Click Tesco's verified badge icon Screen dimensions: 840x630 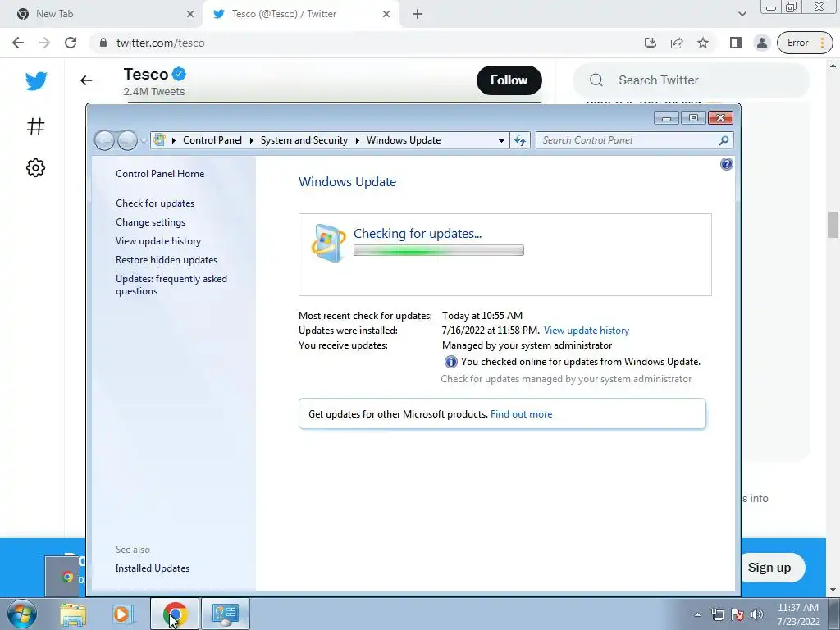click(179, 74)
